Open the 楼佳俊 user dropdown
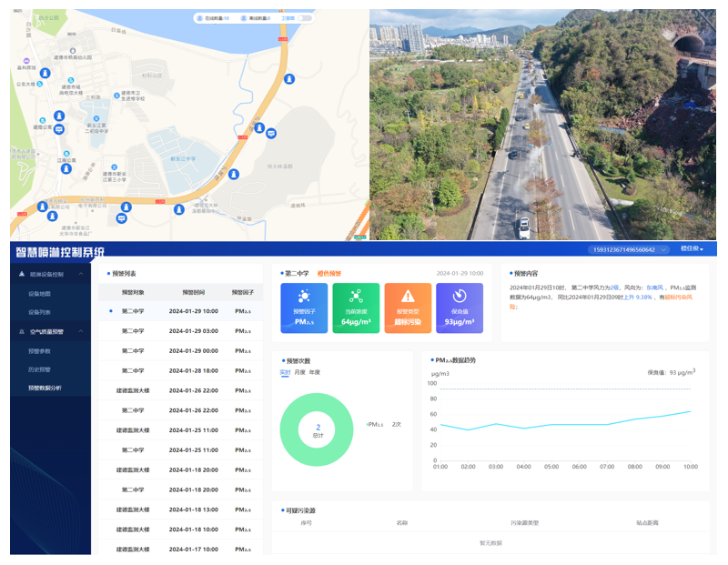728x565 pixels. coord(692,249)
